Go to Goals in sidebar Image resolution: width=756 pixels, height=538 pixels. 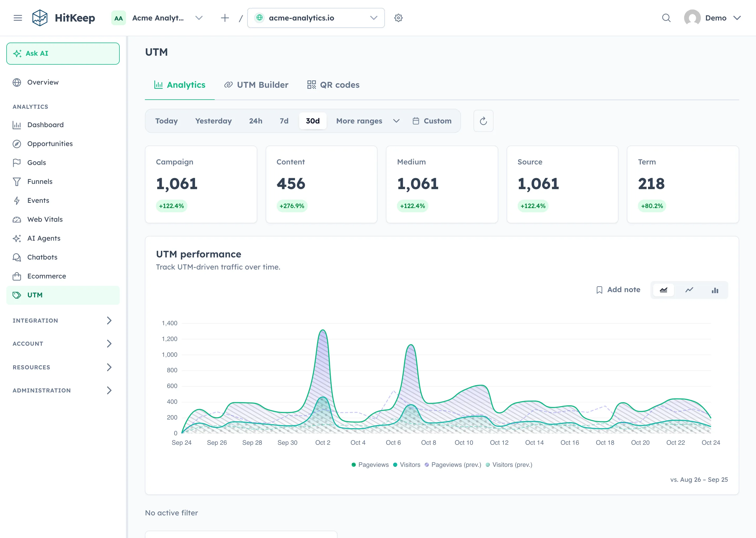[x=63, y=163]
